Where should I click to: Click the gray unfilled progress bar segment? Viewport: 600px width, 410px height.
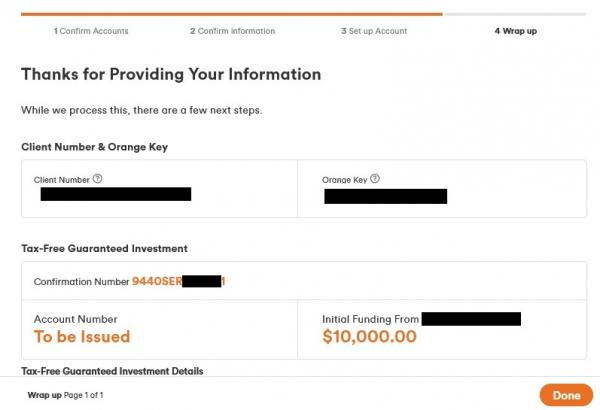click(514, 14)
